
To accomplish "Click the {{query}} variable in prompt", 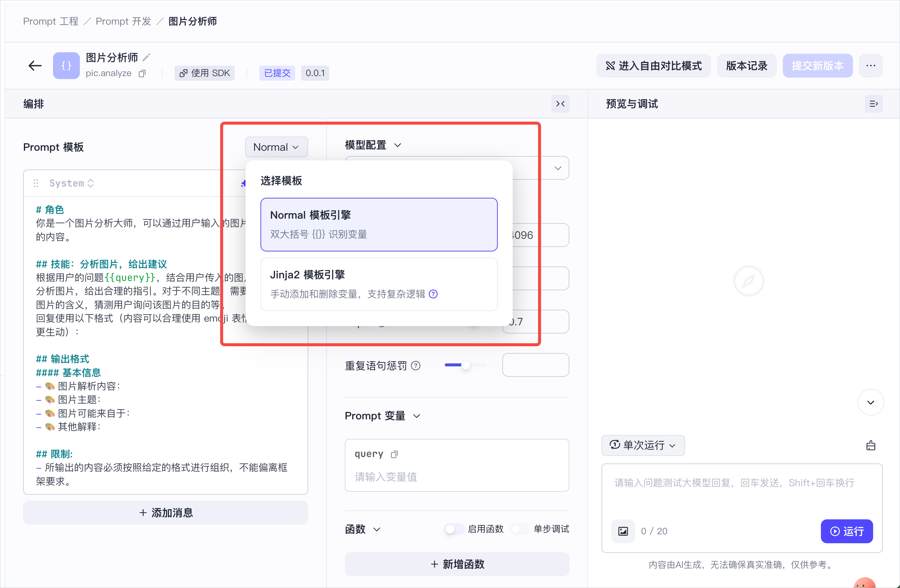I will pyautogui.click(x=130, y=278).
